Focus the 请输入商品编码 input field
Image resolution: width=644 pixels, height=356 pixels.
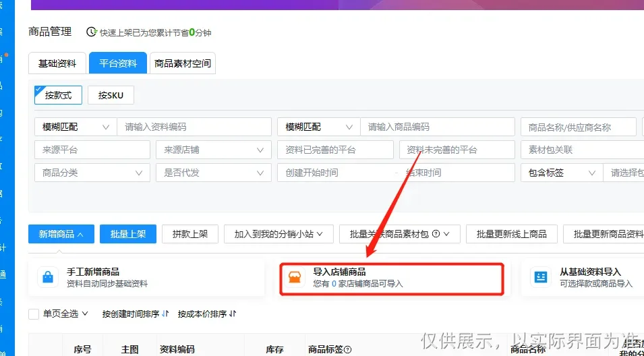(438, 127)
